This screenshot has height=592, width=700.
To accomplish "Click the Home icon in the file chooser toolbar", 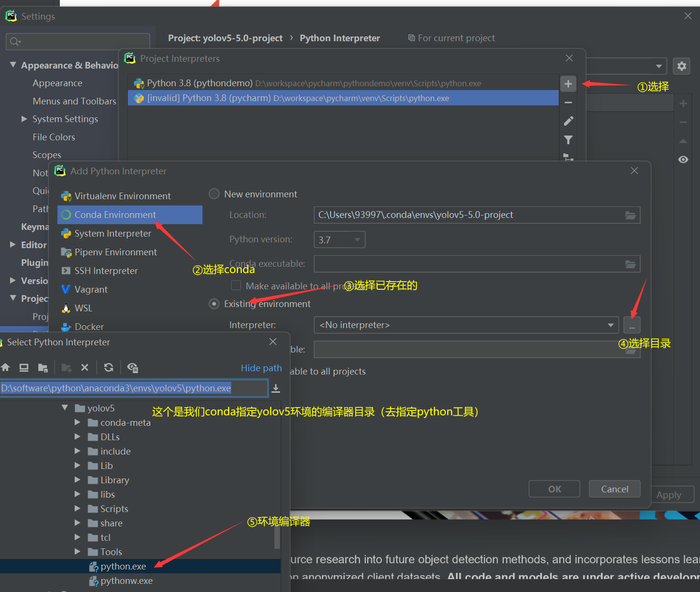I will (6, 367).
